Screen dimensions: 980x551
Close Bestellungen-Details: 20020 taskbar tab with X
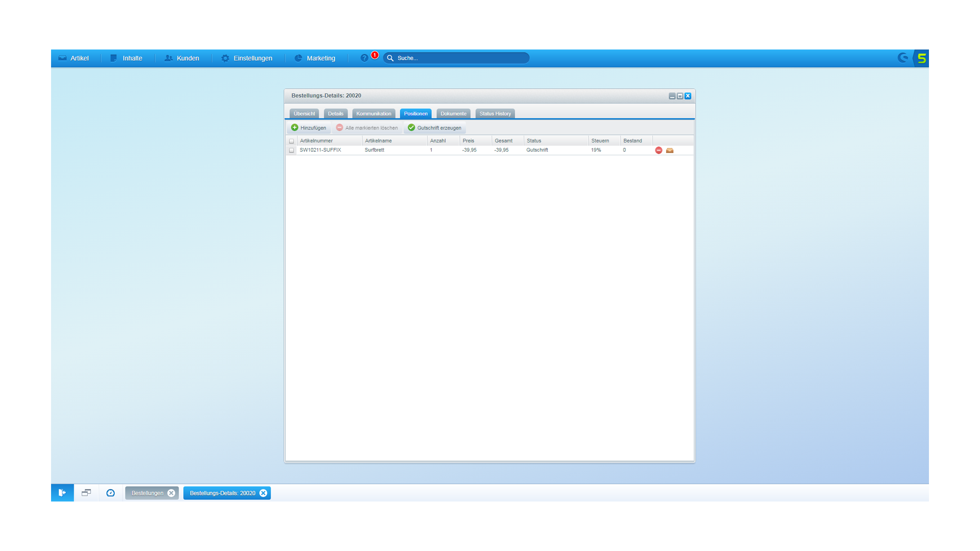263,493
